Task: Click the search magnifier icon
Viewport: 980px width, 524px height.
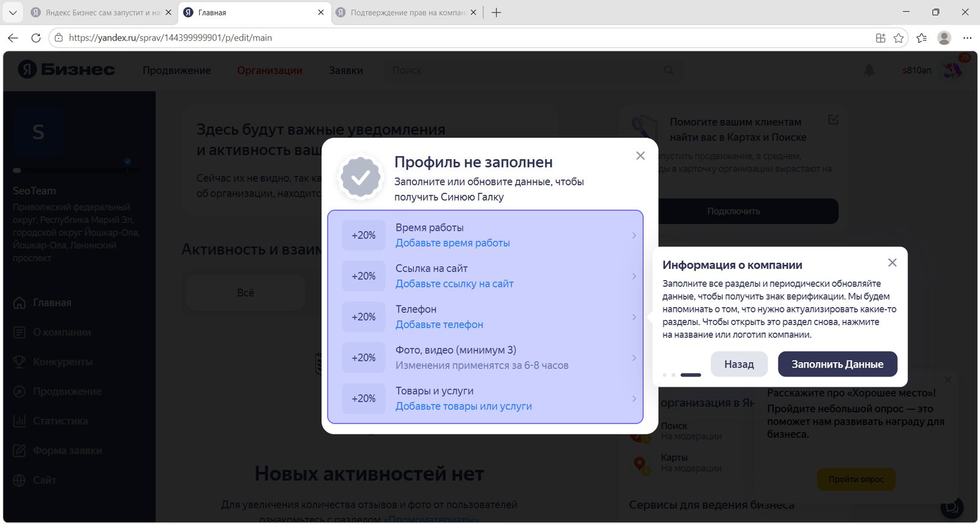Action: (669, 70)
